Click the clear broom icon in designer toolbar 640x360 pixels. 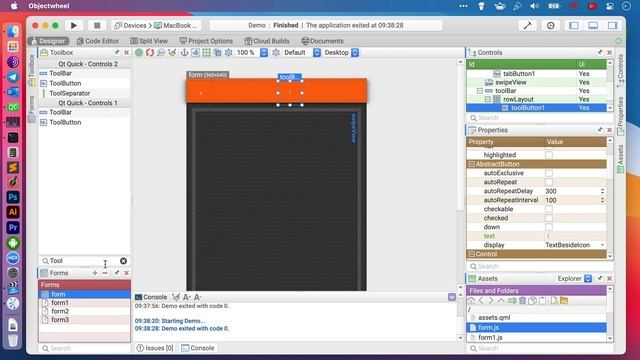point(172,53)
